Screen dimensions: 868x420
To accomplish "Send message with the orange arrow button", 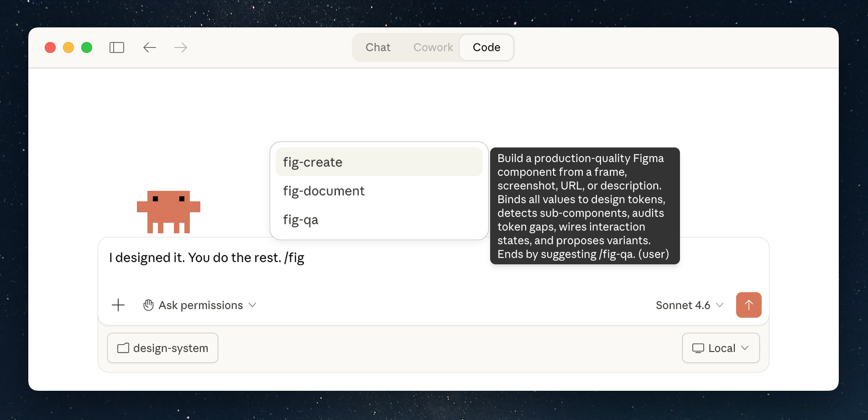I will coord(748,305).
